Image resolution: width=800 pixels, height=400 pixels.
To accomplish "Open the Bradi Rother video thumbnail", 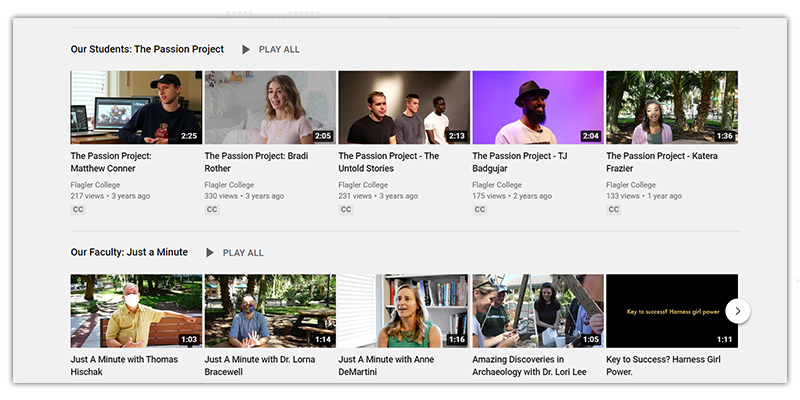I will click(x=270, y=107).
